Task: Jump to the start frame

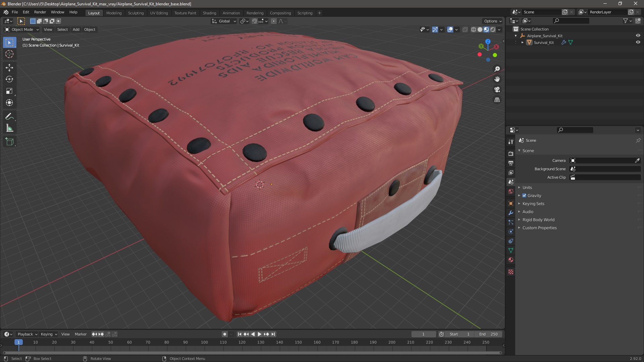Action: tap(239, 334)
